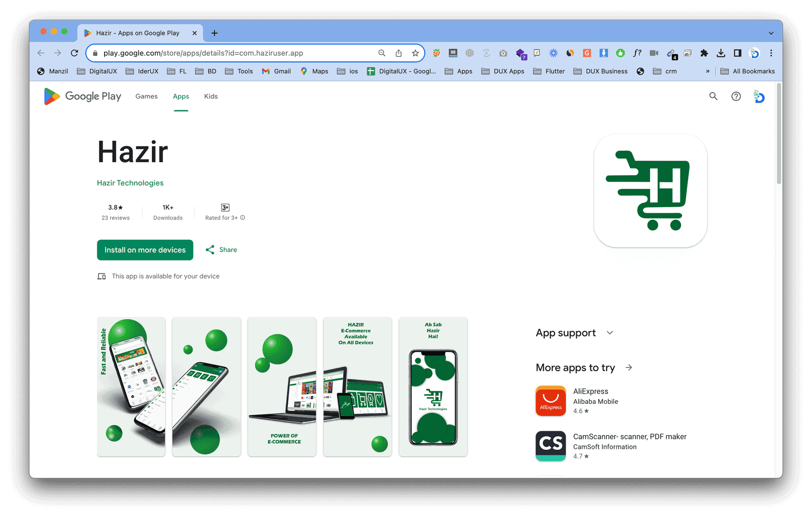Image resolution: width=812 pixels, height=517 pixels.
Task: Open the globe extension icon
Action: 469,53
